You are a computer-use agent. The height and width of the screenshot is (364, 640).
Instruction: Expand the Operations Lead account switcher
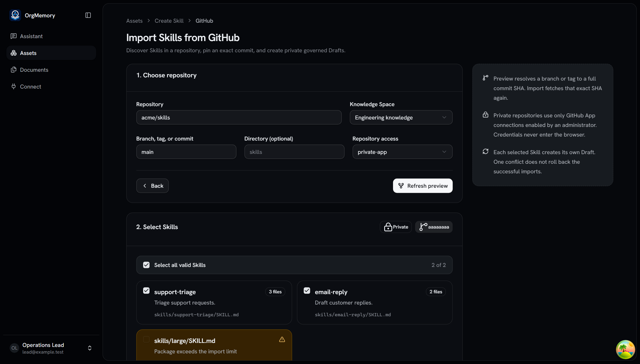[90, 348]
